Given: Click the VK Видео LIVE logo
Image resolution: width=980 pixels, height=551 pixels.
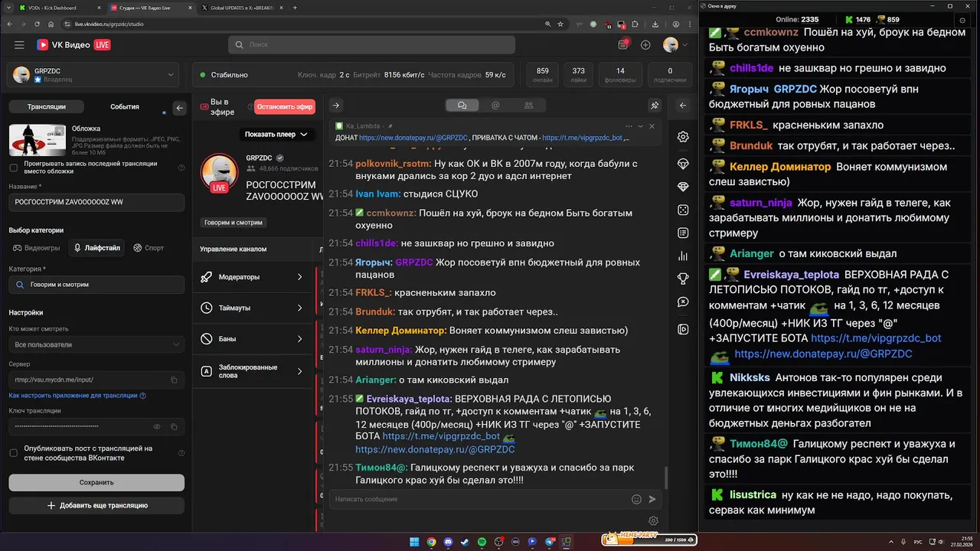Looking at the screenshot, I should [x=73, y=45].
